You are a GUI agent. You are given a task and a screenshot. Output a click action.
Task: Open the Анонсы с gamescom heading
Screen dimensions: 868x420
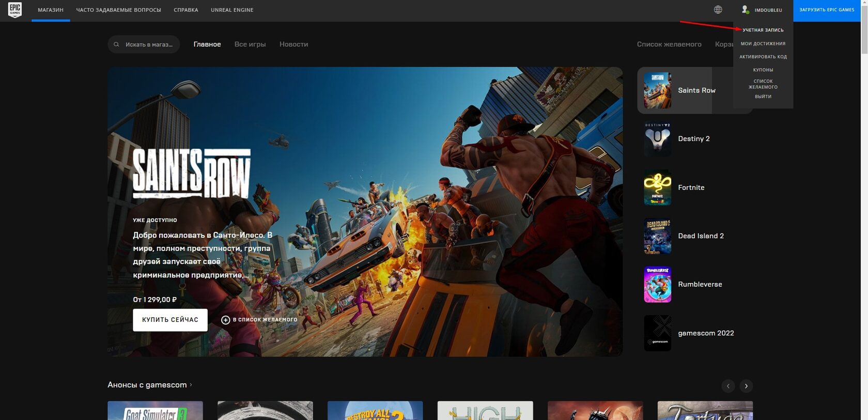coord(147,385)
